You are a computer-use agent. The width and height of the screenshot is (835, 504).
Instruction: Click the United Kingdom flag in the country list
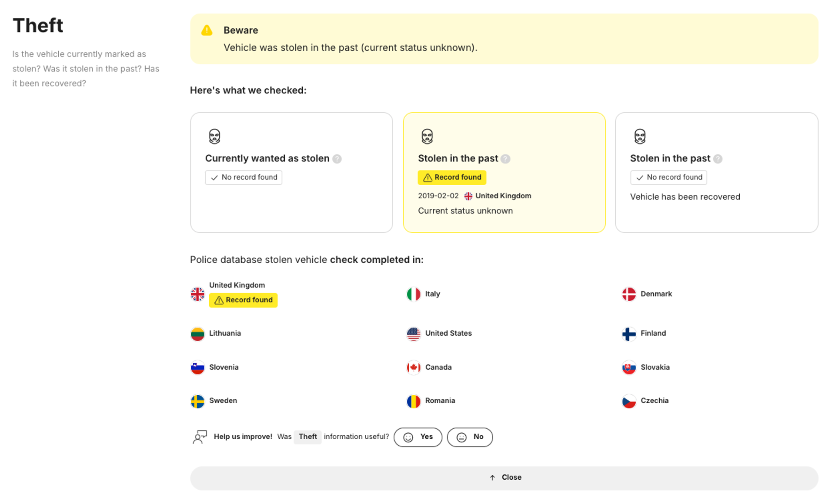(x=197, y=294)
